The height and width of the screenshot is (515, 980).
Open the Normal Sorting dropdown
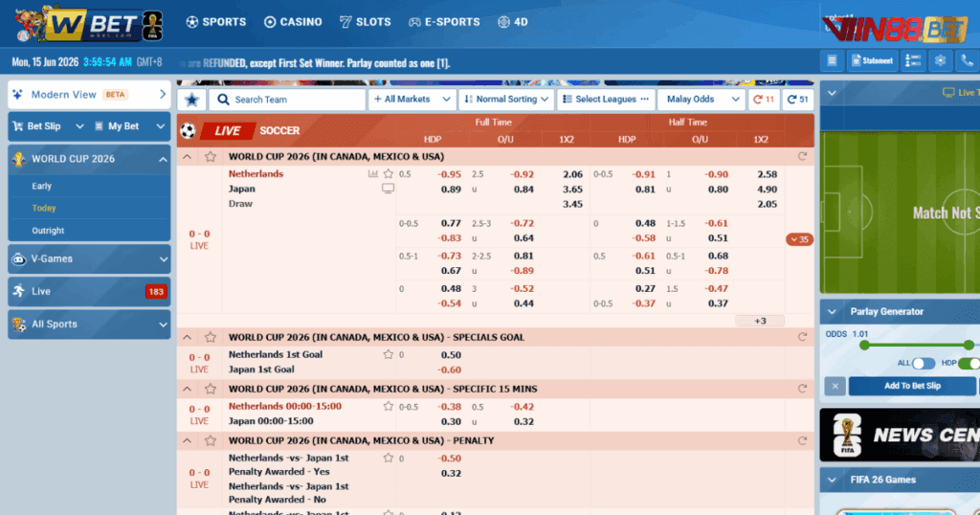[506, 100]
